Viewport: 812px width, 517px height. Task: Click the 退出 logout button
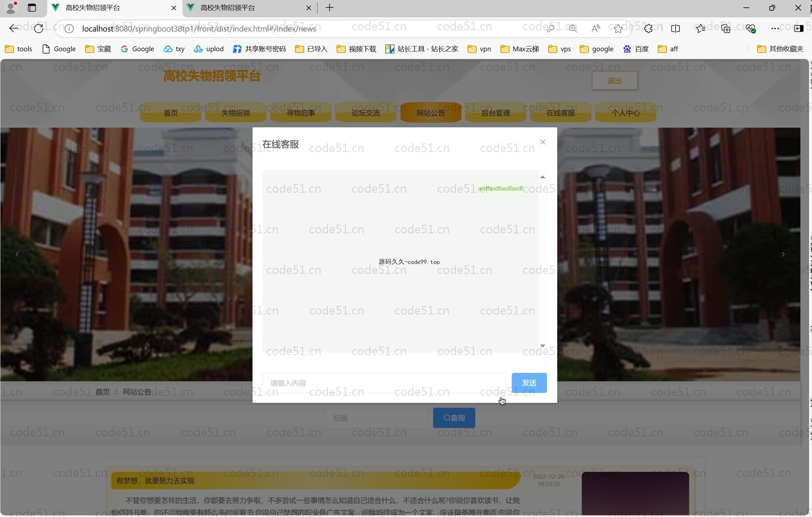tap(614, 81)
